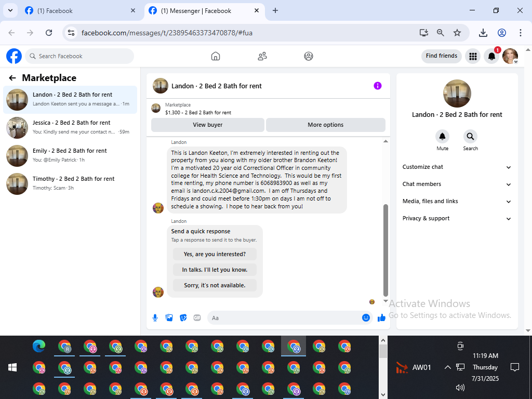Image resolution: width=532 pixels, height=399 pixels.
Task: Open the Facebook menu grid icon
Action: click(x=473, y=56)
